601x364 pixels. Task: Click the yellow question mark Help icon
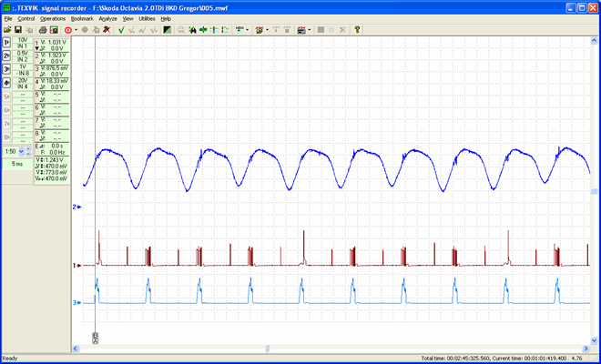(x=357, y=30)
